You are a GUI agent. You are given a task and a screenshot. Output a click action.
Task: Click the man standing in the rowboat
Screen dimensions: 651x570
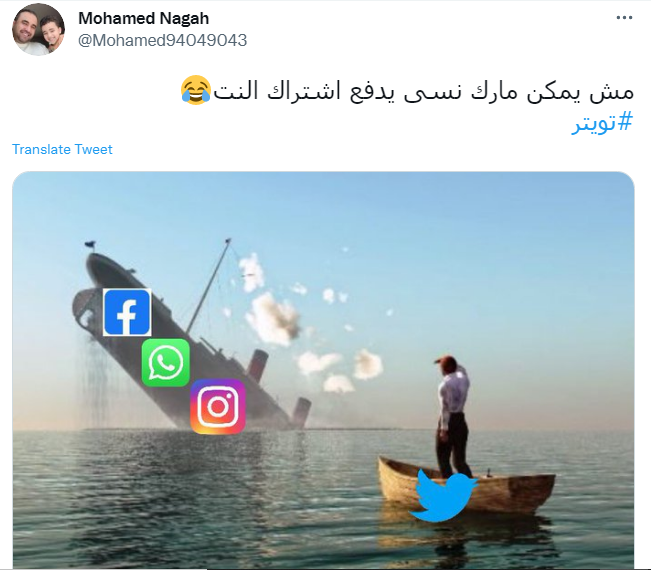[x=453, y=416]
